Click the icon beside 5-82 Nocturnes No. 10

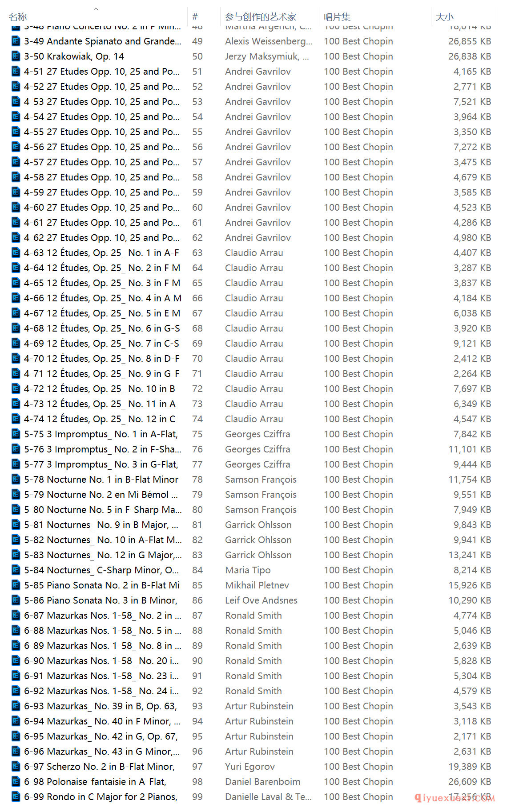pos(16,540)
